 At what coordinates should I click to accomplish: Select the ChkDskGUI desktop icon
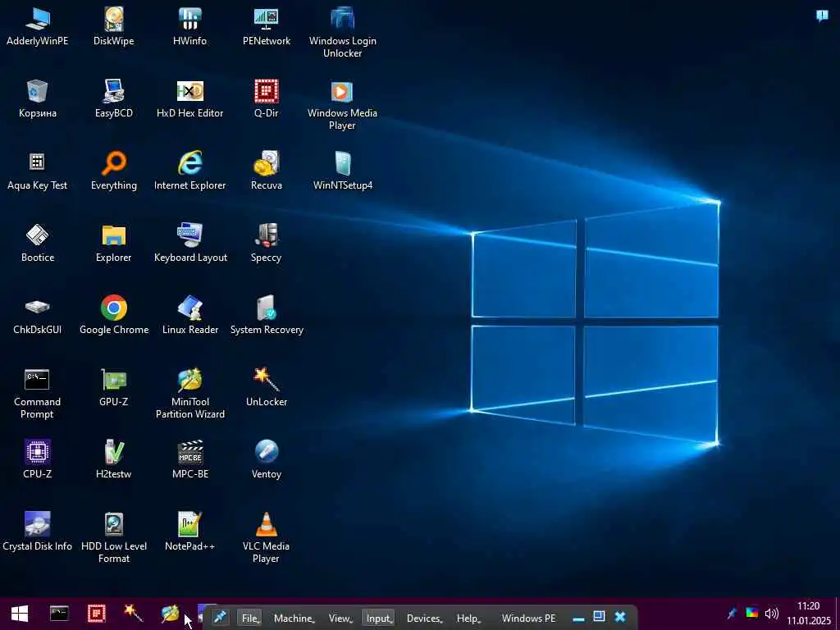(37, 316)
